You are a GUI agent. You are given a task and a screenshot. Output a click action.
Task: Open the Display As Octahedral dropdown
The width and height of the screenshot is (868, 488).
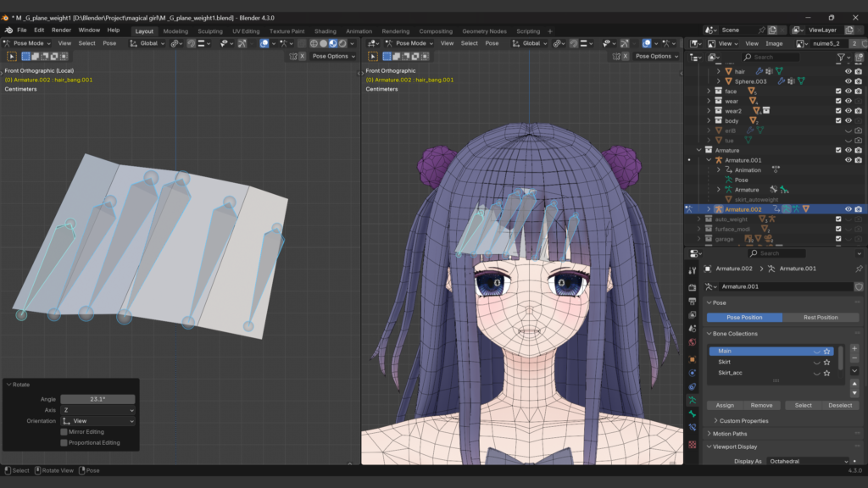coord(807,461)
